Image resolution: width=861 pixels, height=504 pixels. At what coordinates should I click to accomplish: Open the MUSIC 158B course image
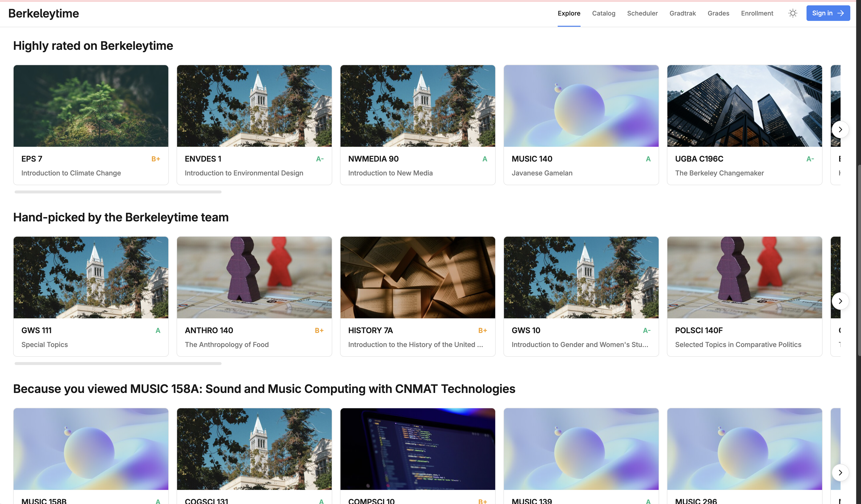point(91,449)
